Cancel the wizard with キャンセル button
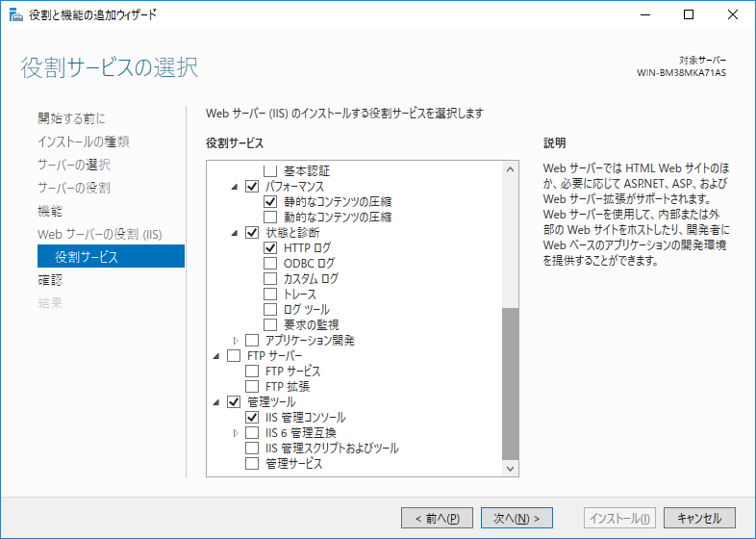 tap(699, 518)
